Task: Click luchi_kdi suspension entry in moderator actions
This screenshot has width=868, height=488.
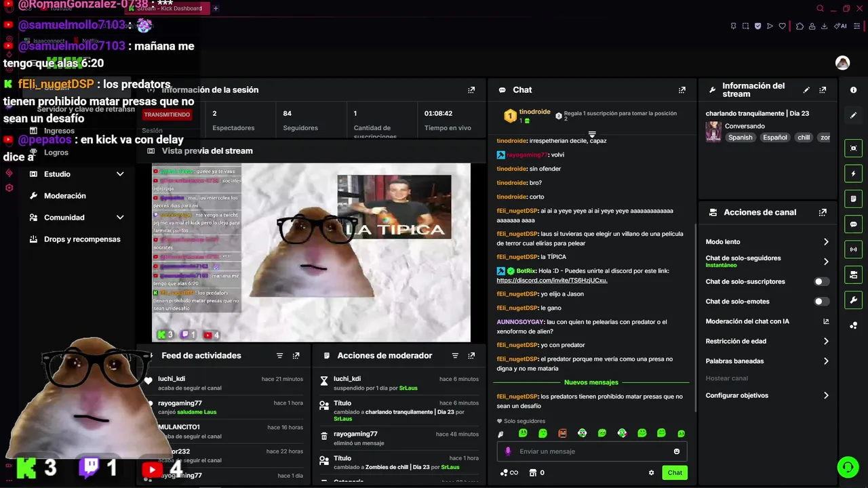Action: (x=399, y=384)
